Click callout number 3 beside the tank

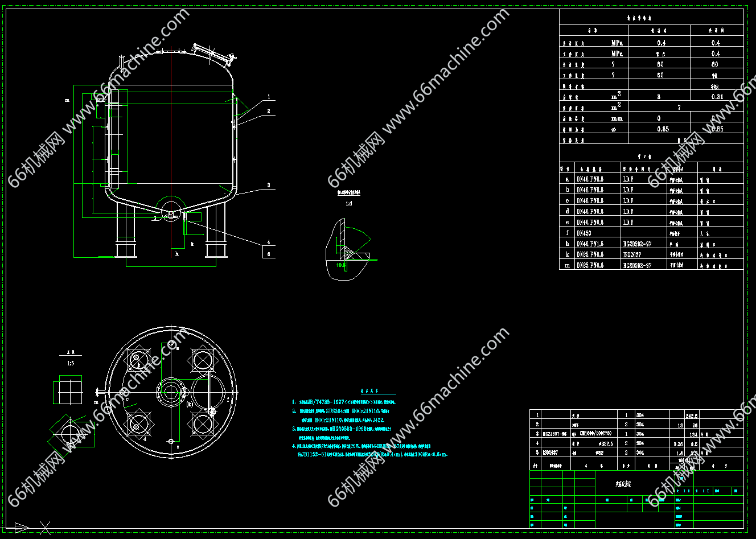pos(269,186)
